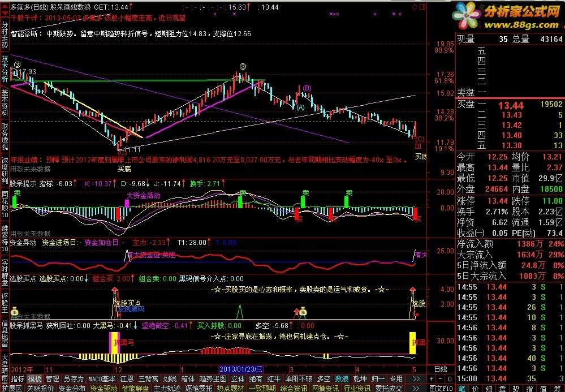Select the 盘 tab in quote panel
Screen dimensions: 565x392
click(x=504, y=389)
